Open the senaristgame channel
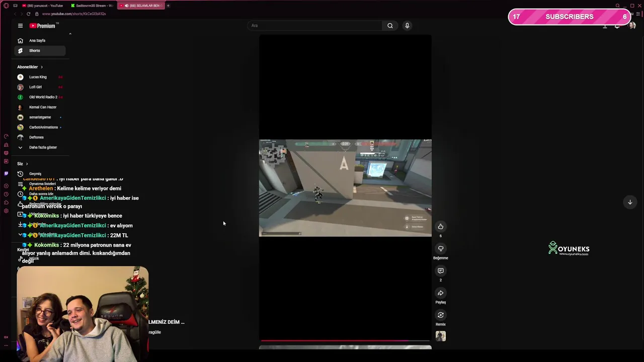The image size is (644, 362). pyautogui.click(x=40, y=117)
